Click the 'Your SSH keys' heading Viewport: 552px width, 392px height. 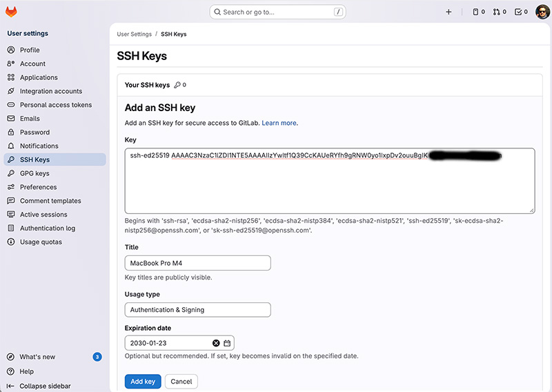147,85
